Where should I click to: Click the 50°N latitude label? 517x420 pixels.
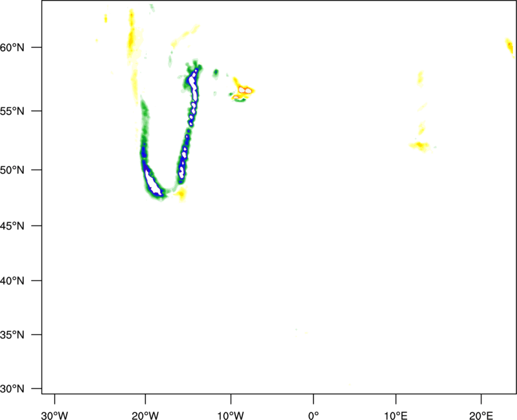coord(12,170)
